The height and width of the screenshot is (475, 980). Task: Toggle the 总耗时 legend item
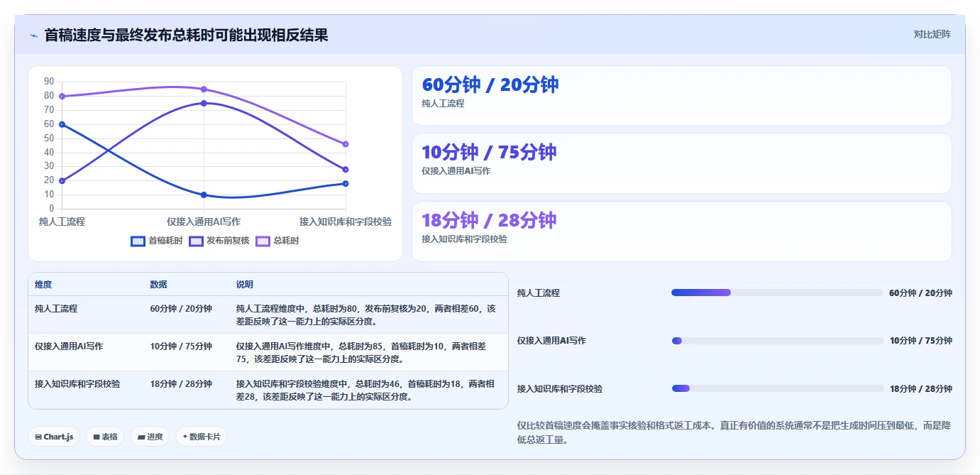click(277, 241)
